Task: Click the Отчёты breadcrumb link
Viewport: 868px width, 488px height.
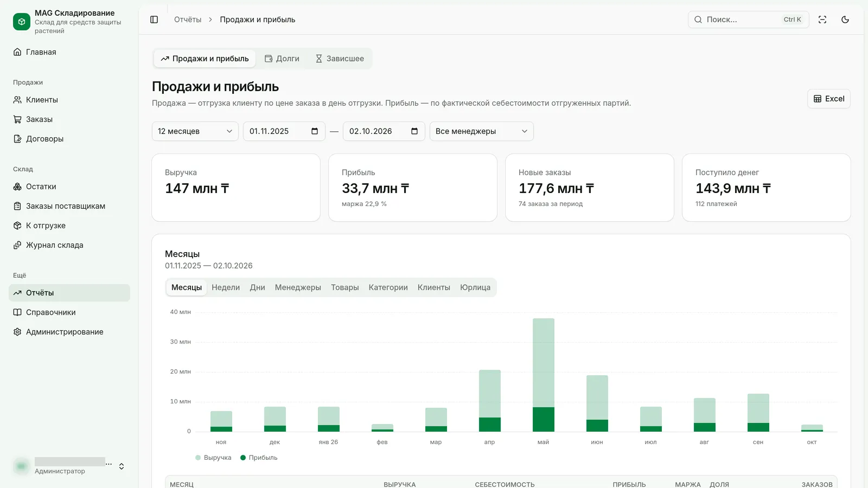Action: (x=188, y=20)
